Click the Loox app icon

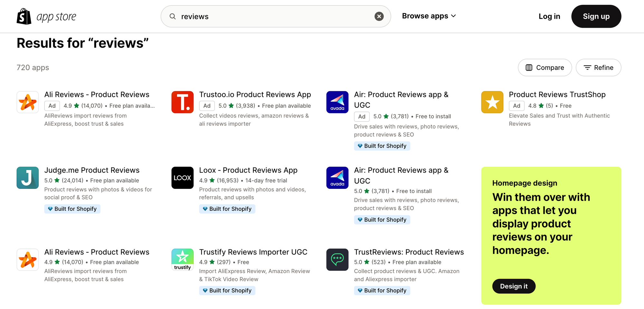pyautogui.click(x=183, y=178)
